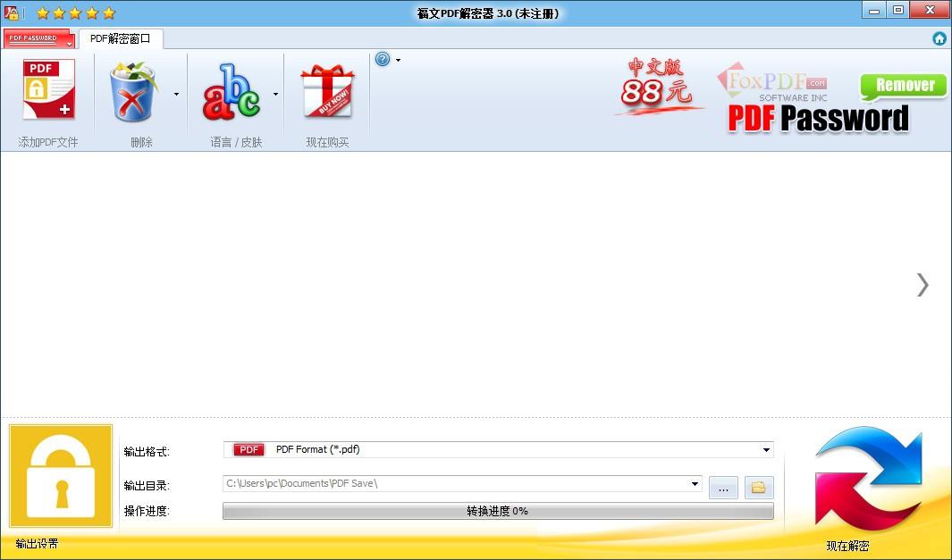Click the home icon at top right

click(x=939, y=38)
